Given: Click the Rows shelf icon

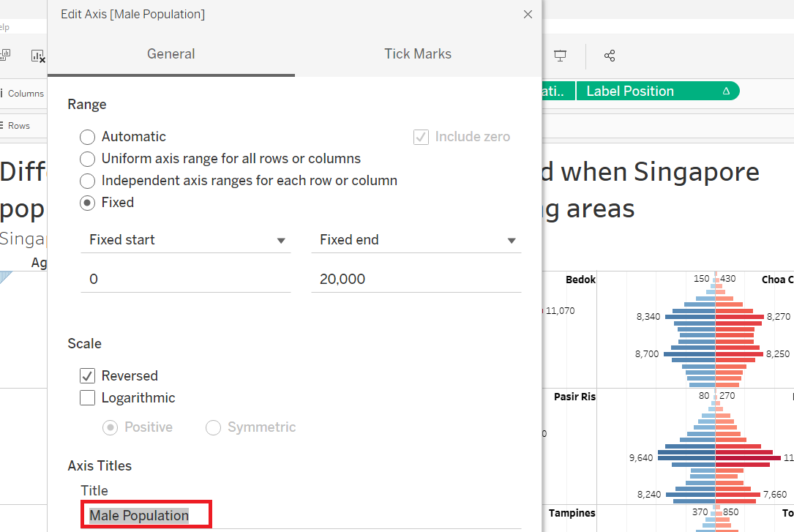Looking at the screenshot, I should point(2,126).
